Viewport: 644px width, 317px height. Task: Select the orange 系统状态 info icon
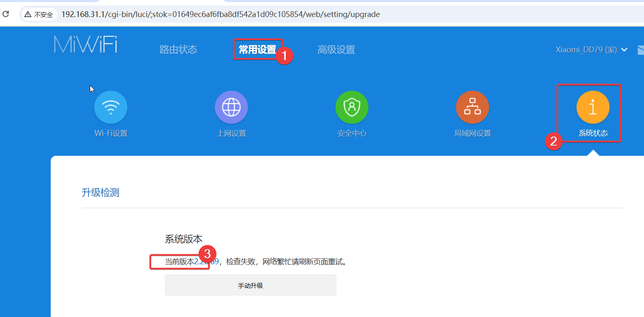pyautogui.click(x=593, y=107)
